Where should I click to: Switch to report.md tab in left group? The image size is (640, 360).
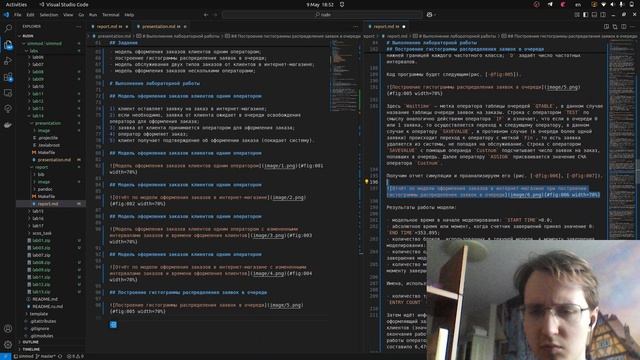(109, 27)
